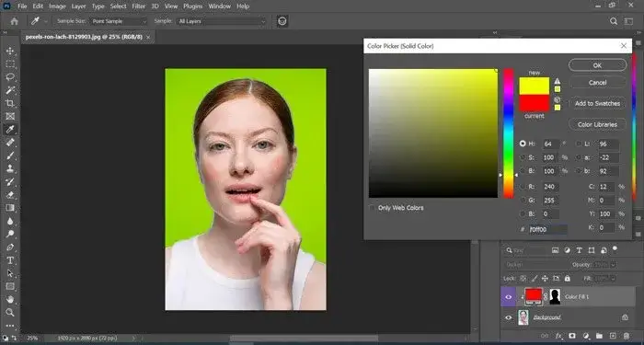Click OK in Color Picker
This screenshot has width=644, height=345.
(598, 65)
